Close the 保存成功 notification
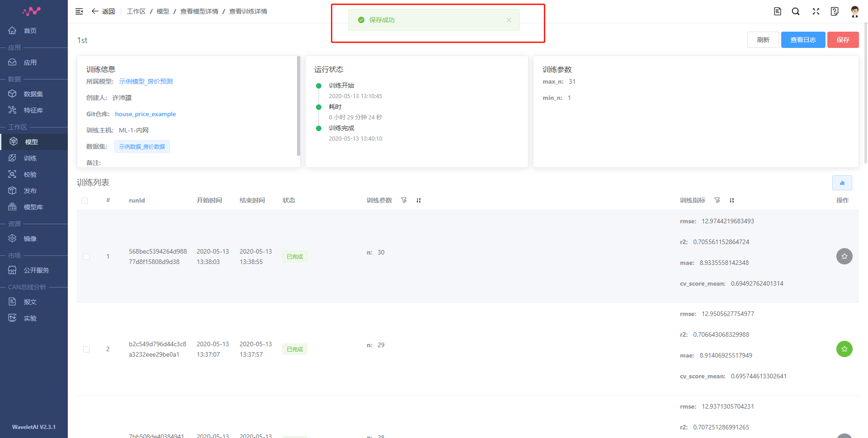Image resolution: width=868 pixels, height=438 pixels. tap(509, 20)
